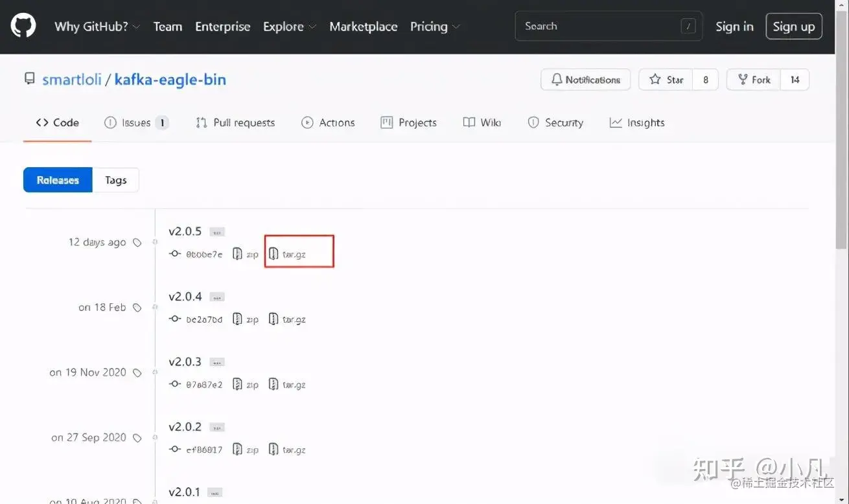This screenshot has width=849, height=504.
Task: Click the GitHub Octocat logo
Action: coord(23,26)
